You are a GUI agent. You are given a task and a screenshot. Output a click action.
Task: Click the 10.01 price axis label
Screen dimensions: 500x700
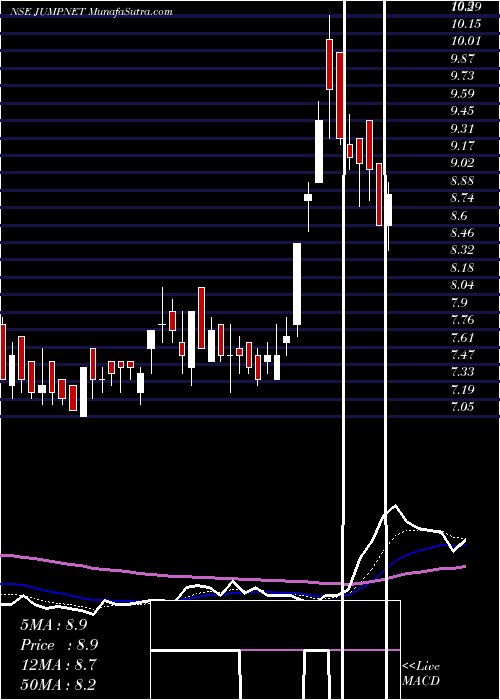click(x=466, y=41)
